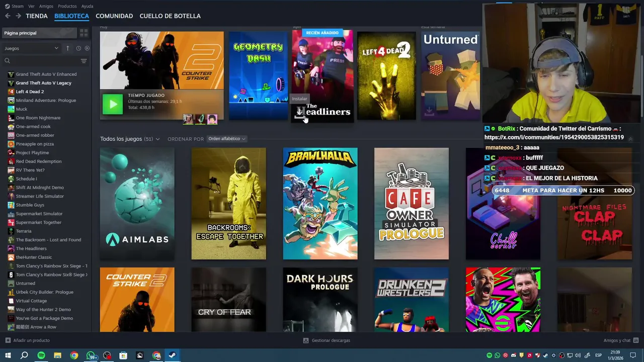Open Microsoft Store from the taskbar
The width and height of the screenshot is (644, 362).
123,355
